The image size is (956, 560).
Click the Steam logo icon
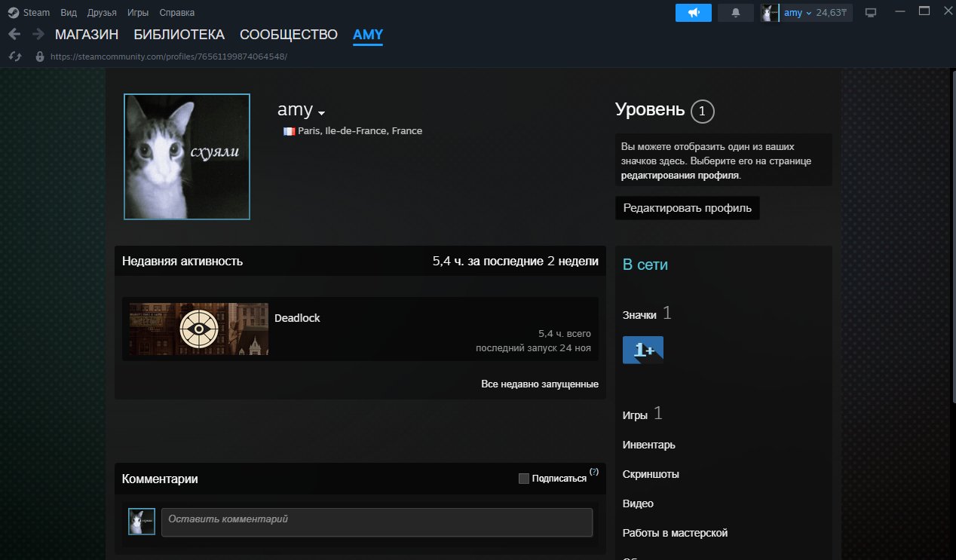(13, 13)
